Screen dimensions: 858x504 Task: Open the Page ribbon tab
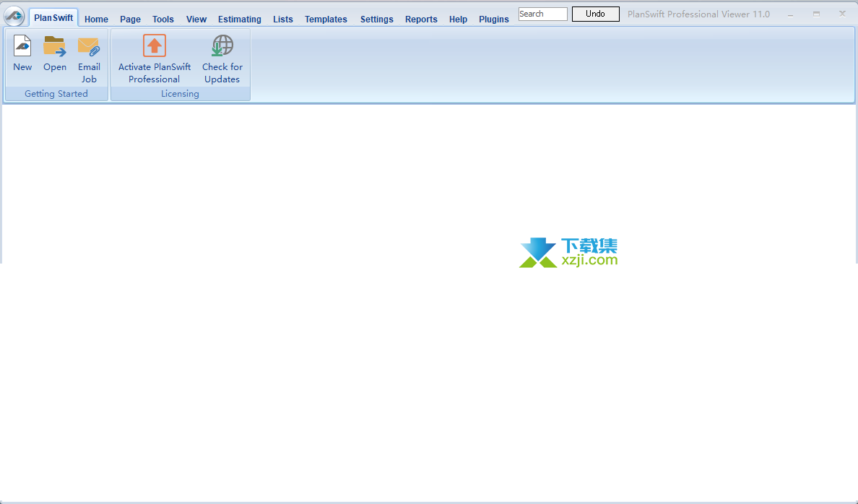click(130, 19)
